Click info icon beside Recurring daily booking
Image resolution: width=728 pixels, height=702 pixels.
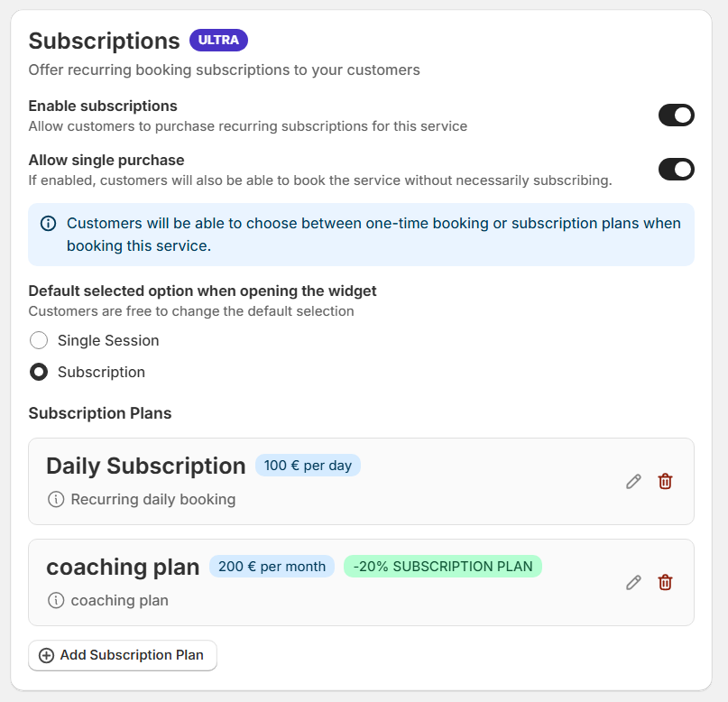[56, 499]
